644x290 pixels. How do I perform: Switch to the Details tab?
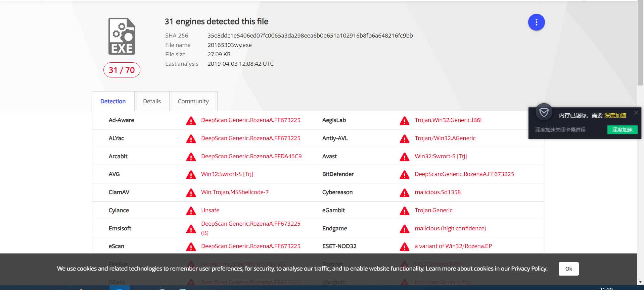click(x=152, y=101)
